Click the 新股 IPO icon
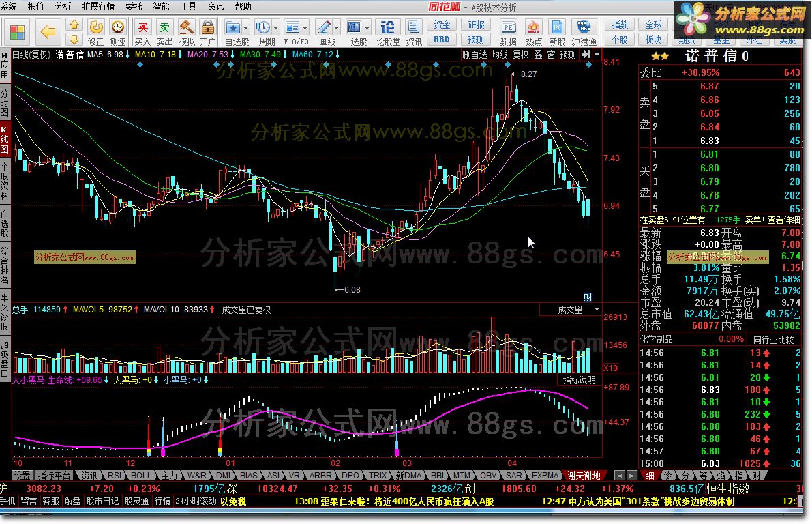The height and width of the screenshot is (524, 812). pyautogui.click(x=557, y=32)
